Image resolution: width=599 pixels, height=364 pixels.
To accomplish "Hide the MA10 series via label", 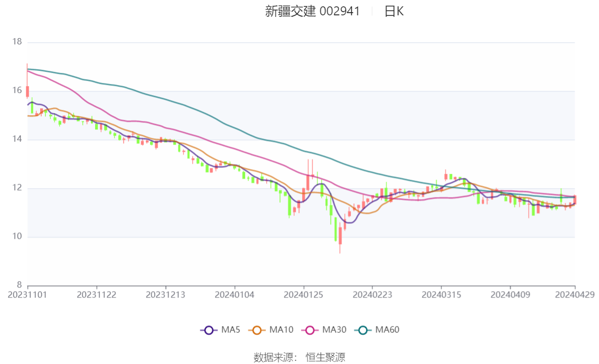I will pyautogui.click(x=281, y=330).
